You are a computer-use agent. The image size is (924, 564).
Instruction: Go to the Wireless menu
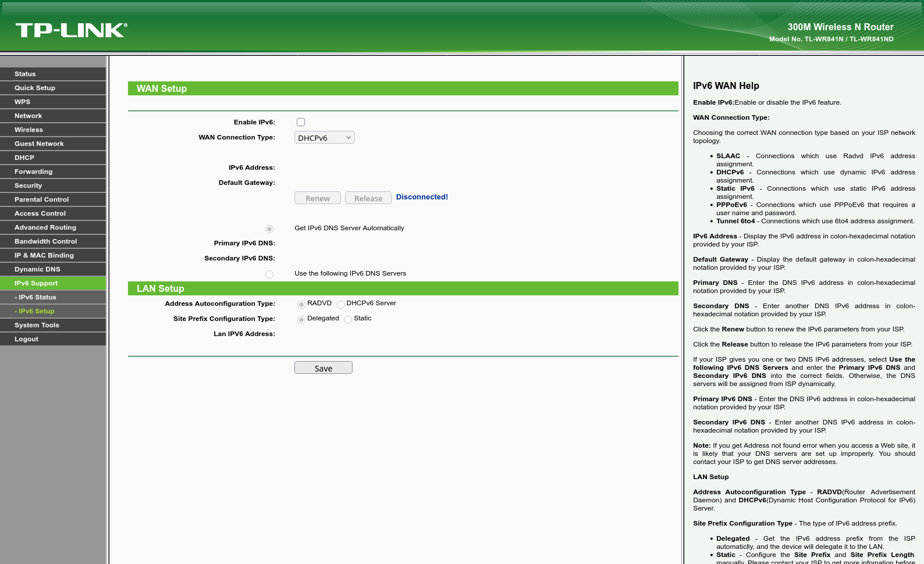[53, 130]
